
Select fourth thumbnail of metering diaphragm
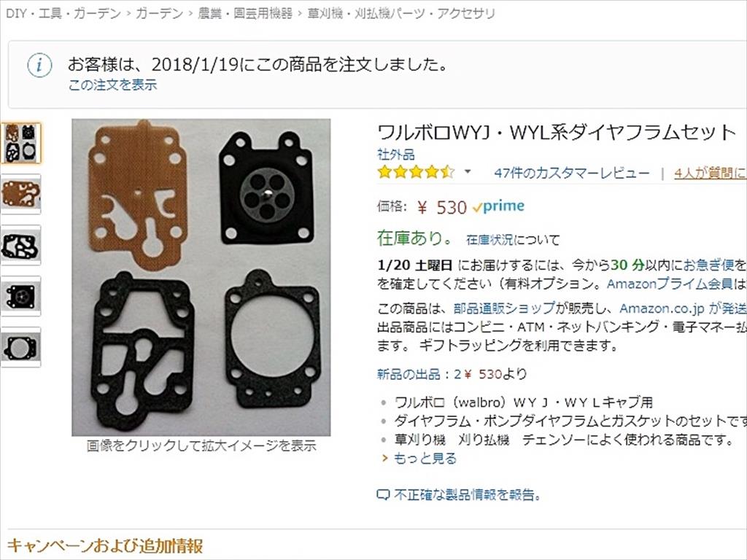20,296
